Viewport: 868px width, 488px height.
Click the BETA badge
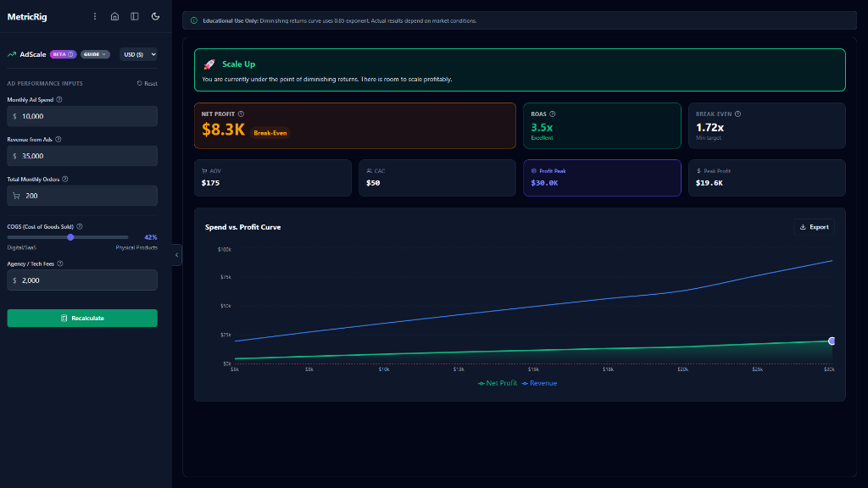(x=63, y=54)
